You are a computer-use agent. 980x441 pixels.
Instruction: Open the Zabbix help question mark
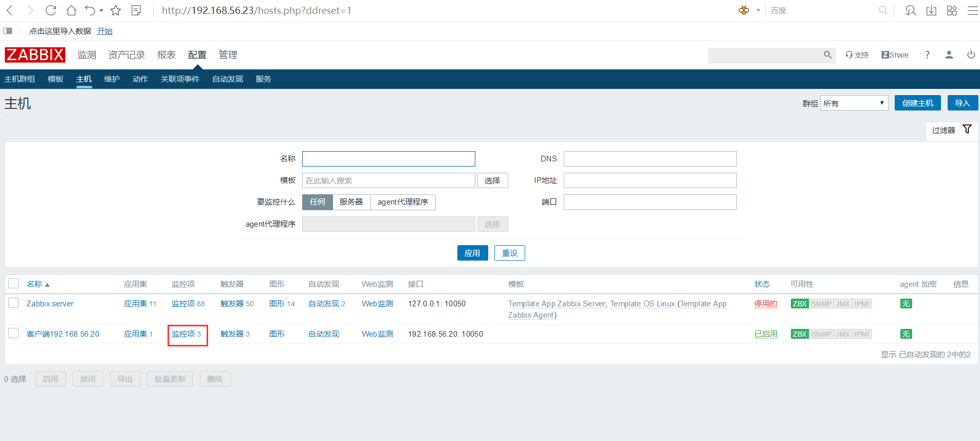coord(927,55)
